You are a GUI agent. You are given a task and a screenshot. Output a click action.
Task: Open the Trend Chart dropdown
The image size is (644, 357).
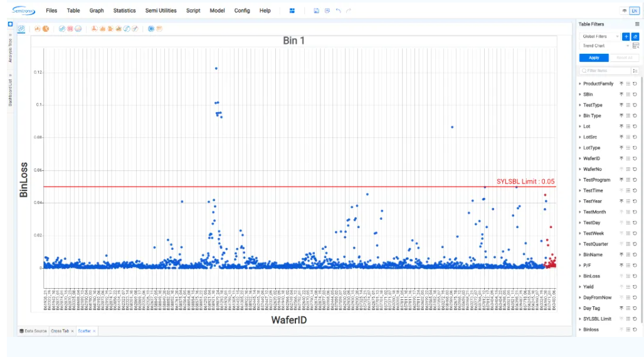pos(603,46)
